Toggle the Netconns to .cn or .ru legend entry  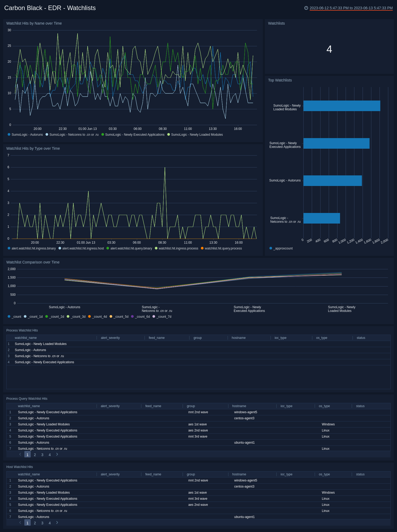tap(72, 135)
